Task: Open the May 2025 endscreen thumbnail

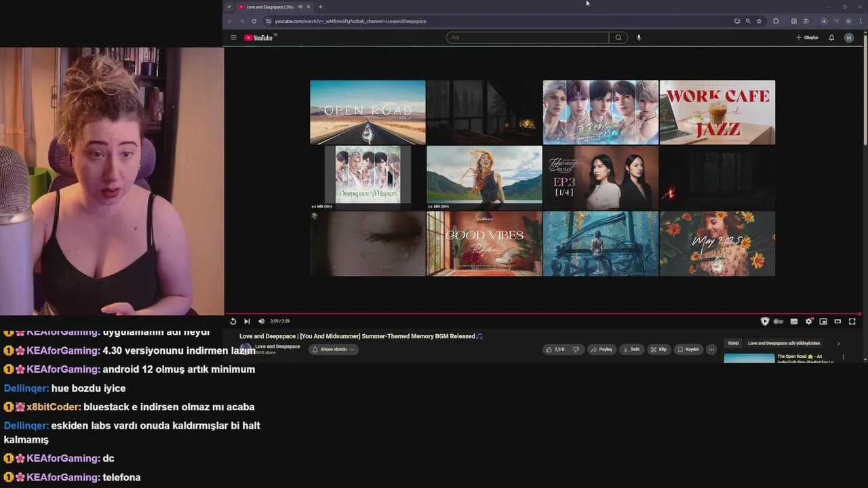Action: (717, 243)
